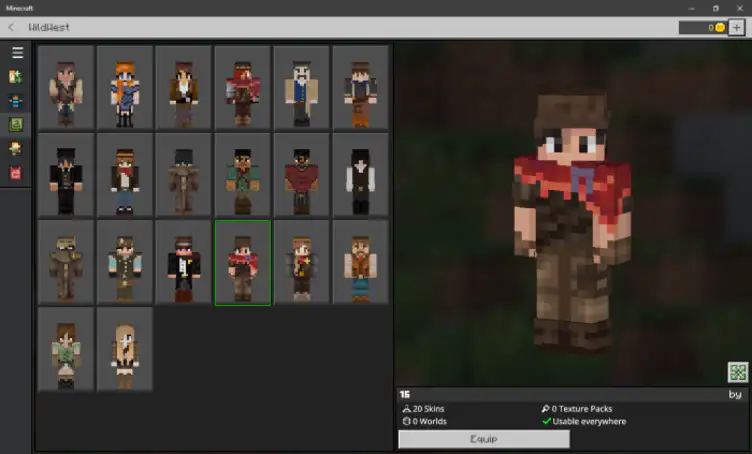Toggle the fullscreen preview icon

pos(738,372)
